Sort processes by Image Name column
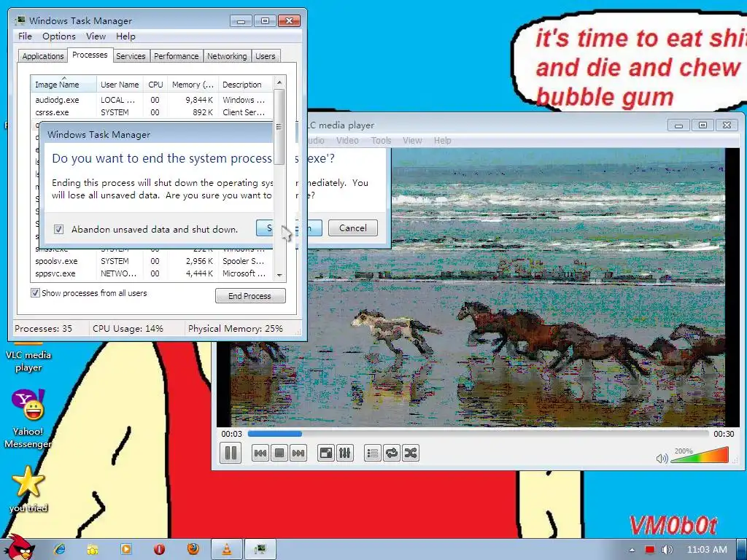Screen dimensions: 747x560 pyautogui.click(x=64, y=85)
